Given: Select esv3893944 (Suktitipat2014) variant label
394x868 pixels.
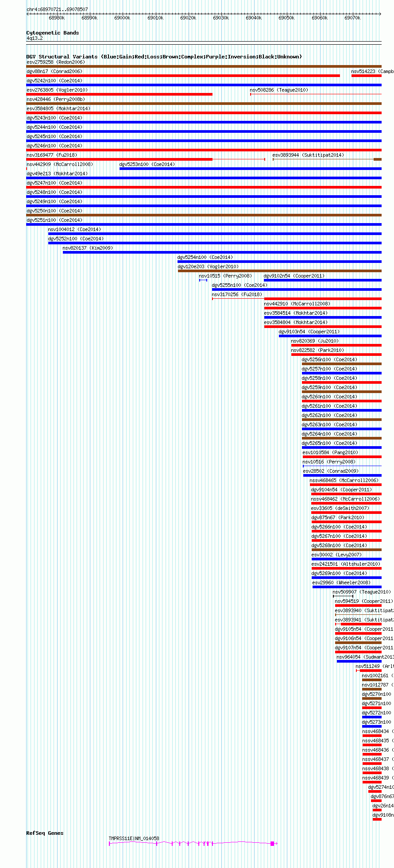Looking at the screenshot, I should click(308, 155).
